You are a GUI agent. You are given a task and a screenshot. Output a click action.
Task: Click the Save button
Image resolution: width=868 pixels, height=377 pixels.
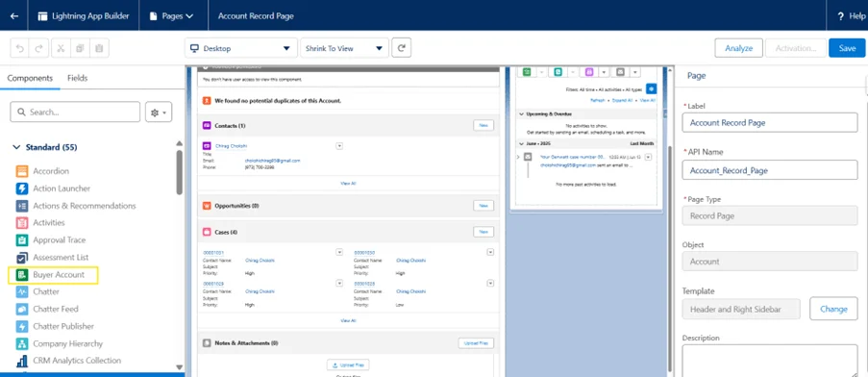pos(847,48)
